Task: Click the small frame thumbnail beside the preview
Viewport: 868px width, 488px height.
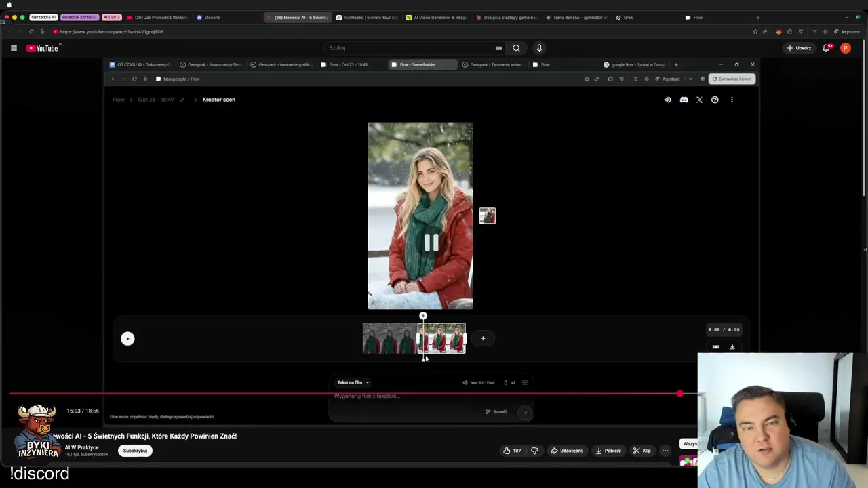Action: 488,216
